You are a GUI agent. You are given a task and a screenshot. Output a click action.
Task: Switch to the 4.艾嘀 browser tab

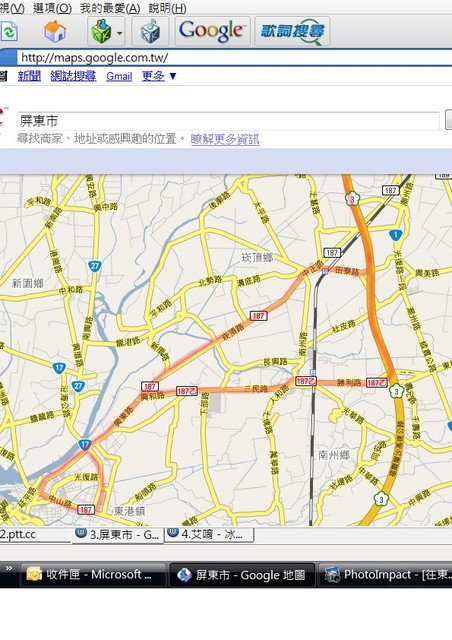209,535
